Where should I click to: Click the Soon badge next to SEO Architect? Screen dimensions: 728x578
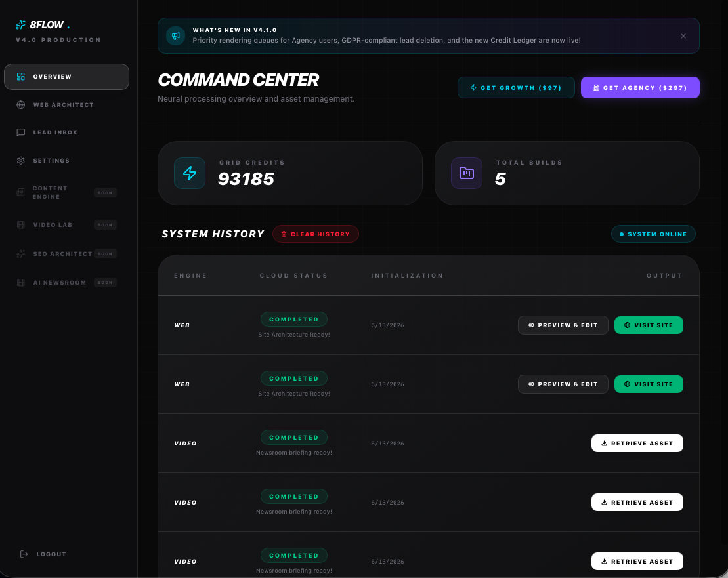(x=105, y=254)
